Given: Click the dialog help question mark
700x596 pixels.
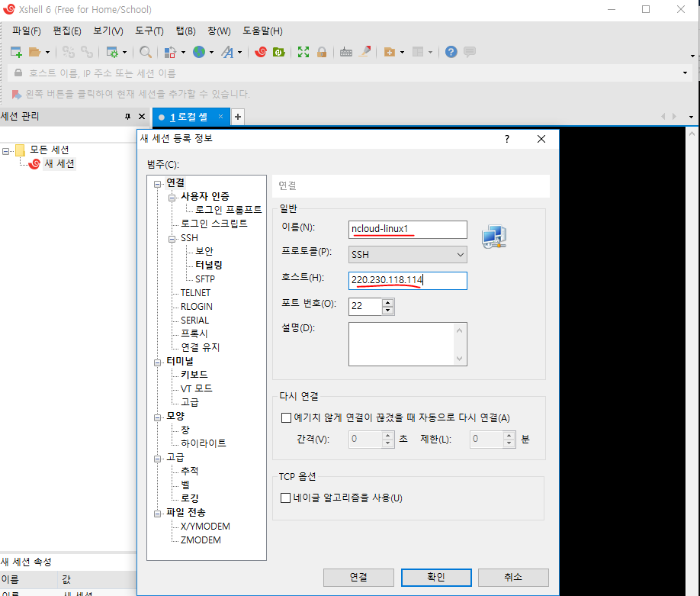Looking at the screenshot, I should pos(507,139).
